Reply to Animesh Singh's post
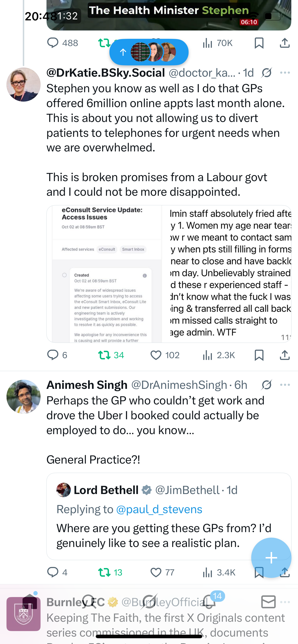This screenshot has width=298, height=644. pos(53,572)
